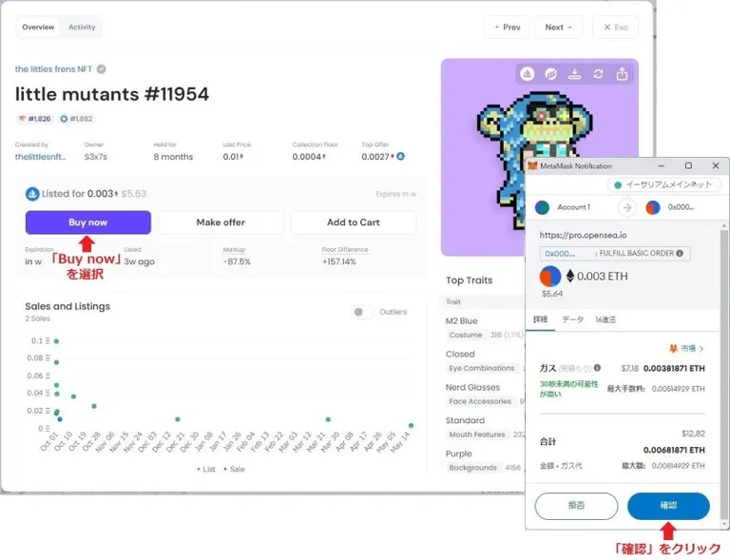This screenshot has height=560, width=730.
Task: Select the 詳細 tab in MetaMask
Action: click(x=540, y=319)
